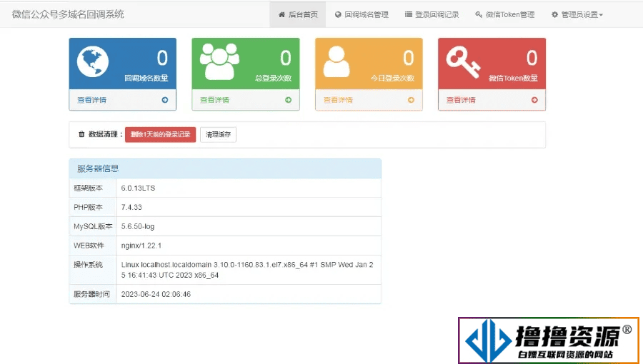
Task: Open 查看详情 link on 微信Token数量 card
Action: (461, 100)
